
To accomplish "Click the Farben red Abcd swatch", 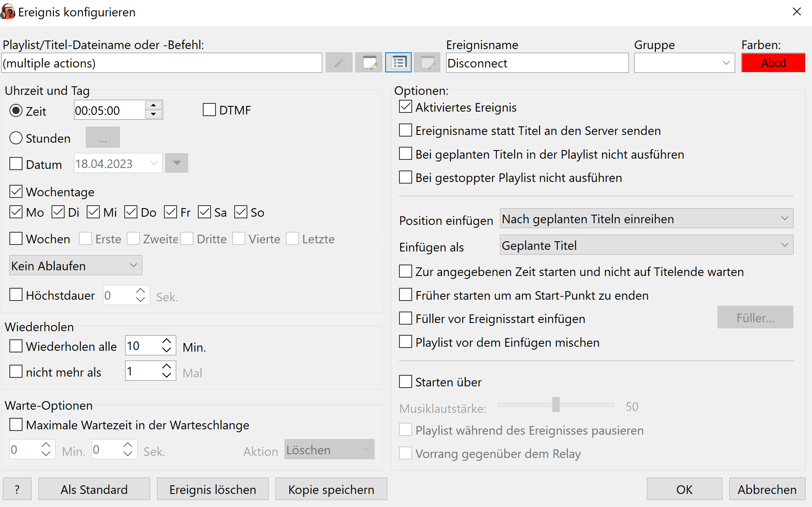I will click(773, 63).
